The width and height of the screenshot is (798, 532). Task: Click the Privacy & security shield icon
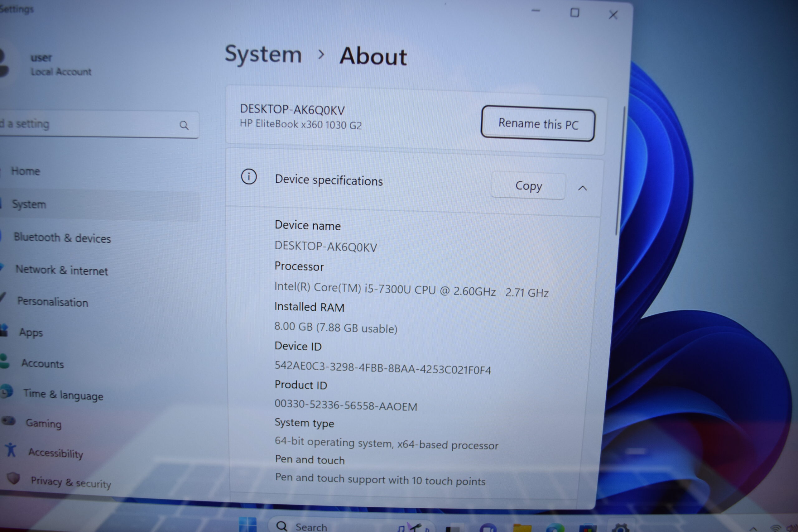pyautogui.click(x=13, y=478)
